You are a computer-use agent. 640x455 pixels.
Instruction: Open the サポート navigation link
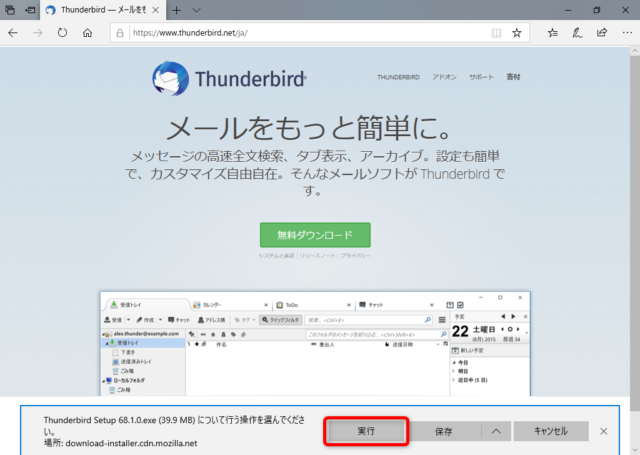tap(481, 77)
